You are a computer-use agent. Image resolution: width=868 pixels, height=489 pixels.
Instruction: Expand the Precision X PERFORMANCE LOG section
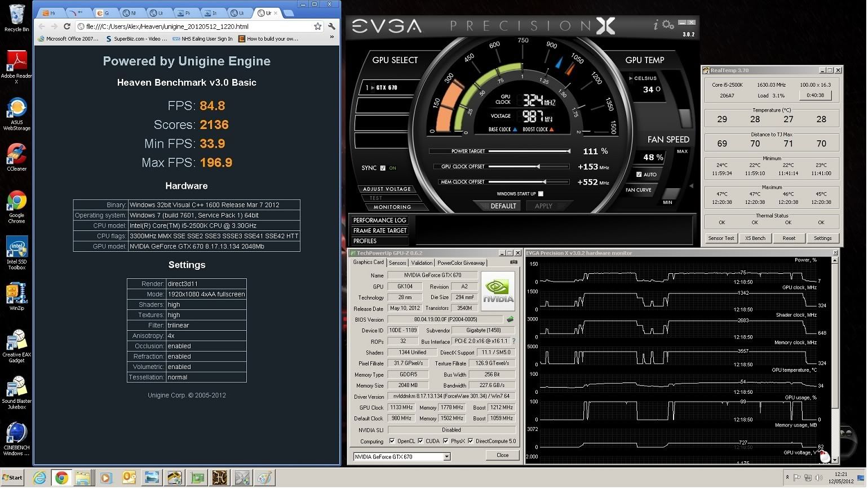pos(379,220)
